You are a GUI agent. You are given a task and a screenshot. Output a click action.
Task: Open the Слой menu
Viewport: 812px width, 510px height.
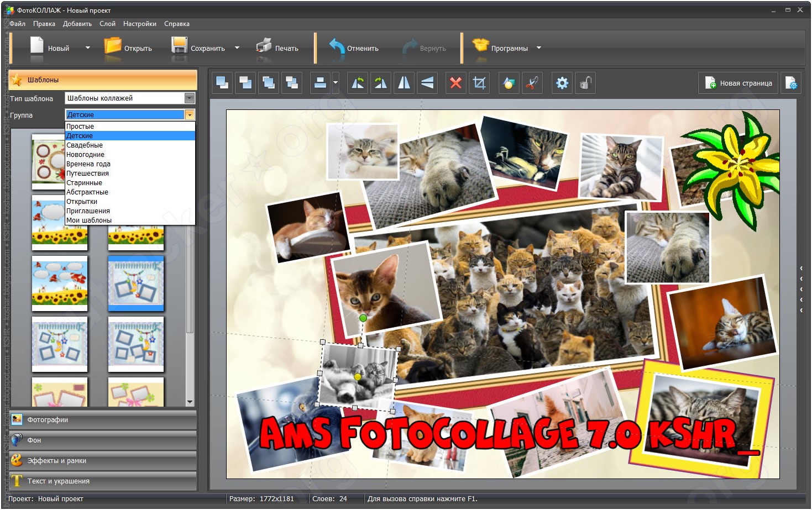(x=107, y=24)
